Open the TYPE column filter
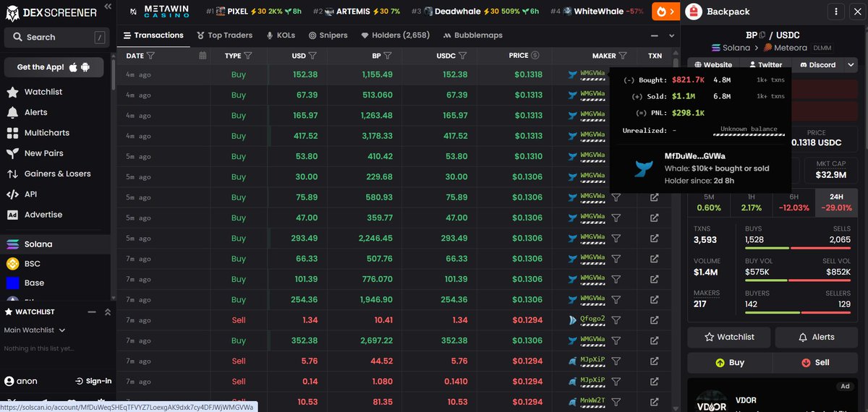Viewport: 868px width, 412px height. point(248,55)
